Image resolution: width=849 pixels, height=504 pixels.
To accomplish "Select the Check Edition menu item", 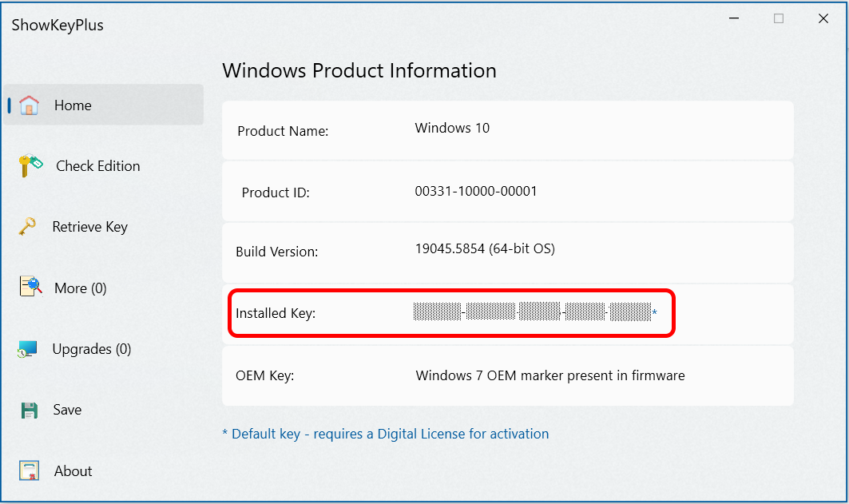I will coord(98,166).
